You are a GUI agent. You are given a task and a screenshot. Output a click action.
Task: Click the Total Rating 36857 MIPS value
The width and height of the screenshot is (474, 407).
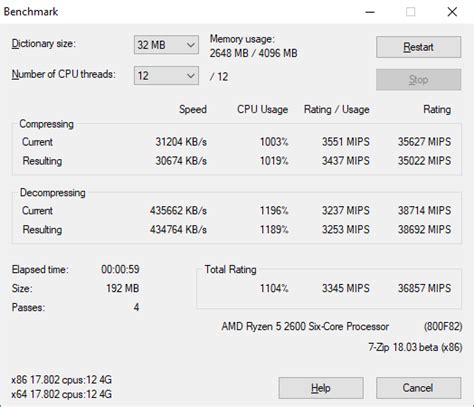(x=424, y=288)
